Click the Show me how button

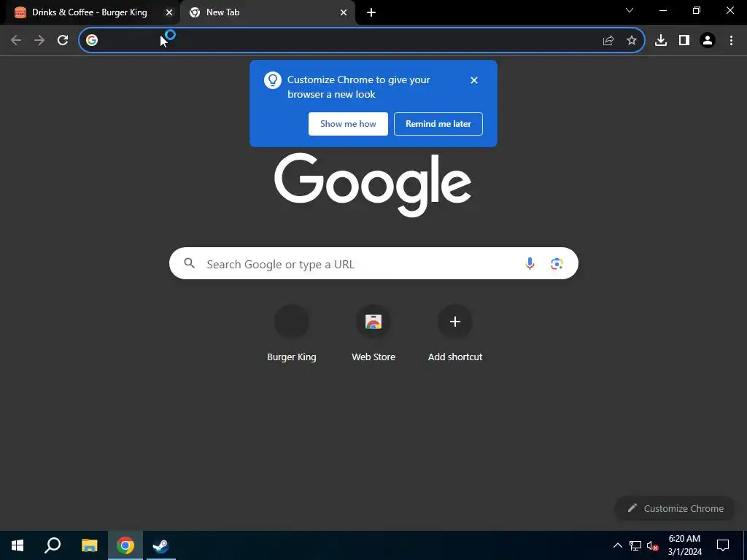coord(348,124)
